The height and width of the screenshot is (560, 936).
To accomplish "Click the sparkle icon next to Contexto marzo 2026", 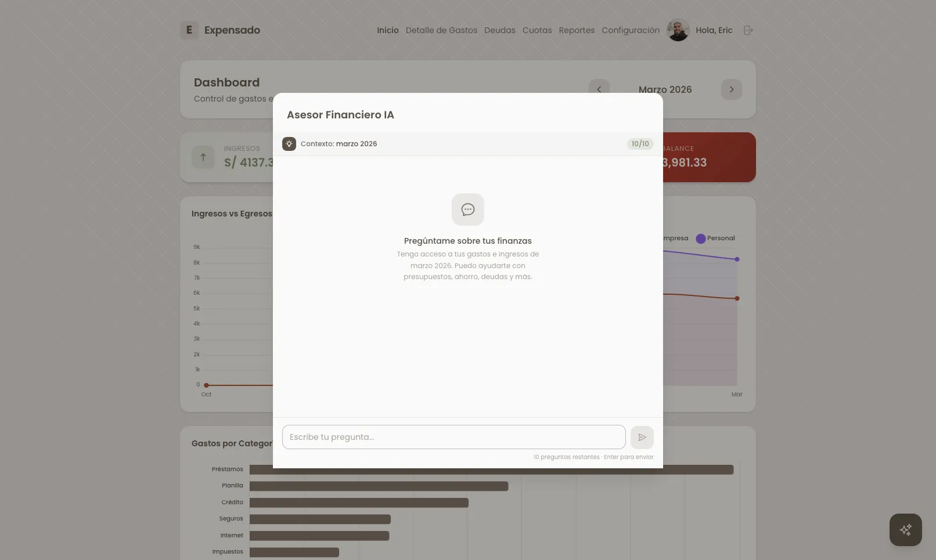I will click(289, 143).
